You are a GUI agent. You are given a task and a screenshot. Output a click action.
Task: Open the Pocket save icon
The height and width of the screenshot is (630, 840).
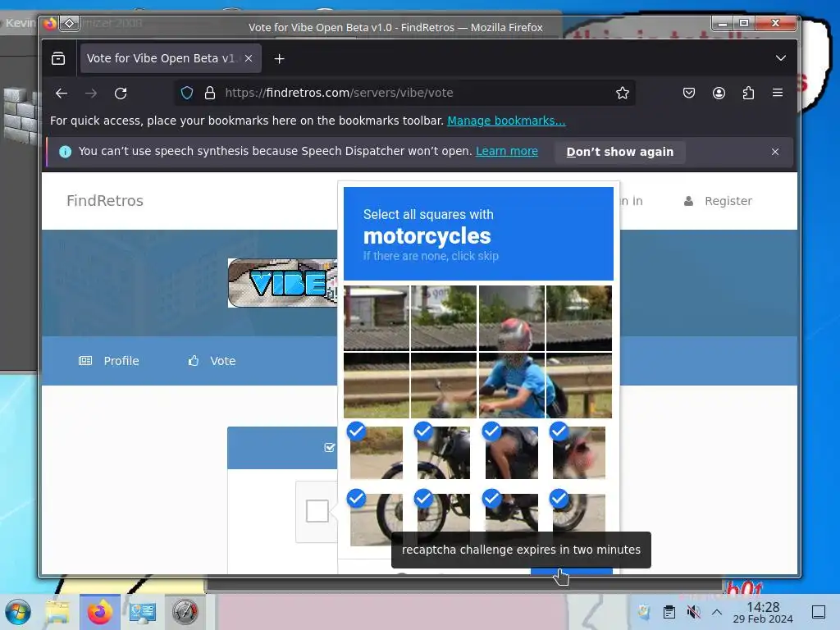click(x=689, y=93)
